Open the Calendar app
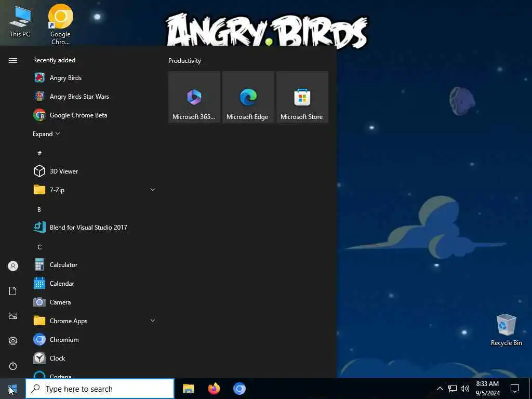Viewport: 532px width, 399px height. coord(95,283)
